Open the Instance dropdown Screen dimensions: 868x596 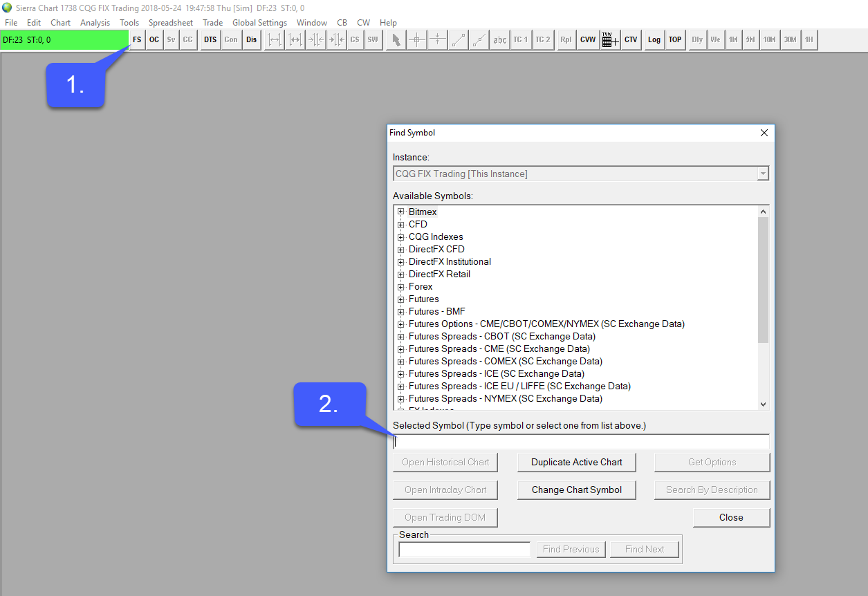(x=580, y=174)
